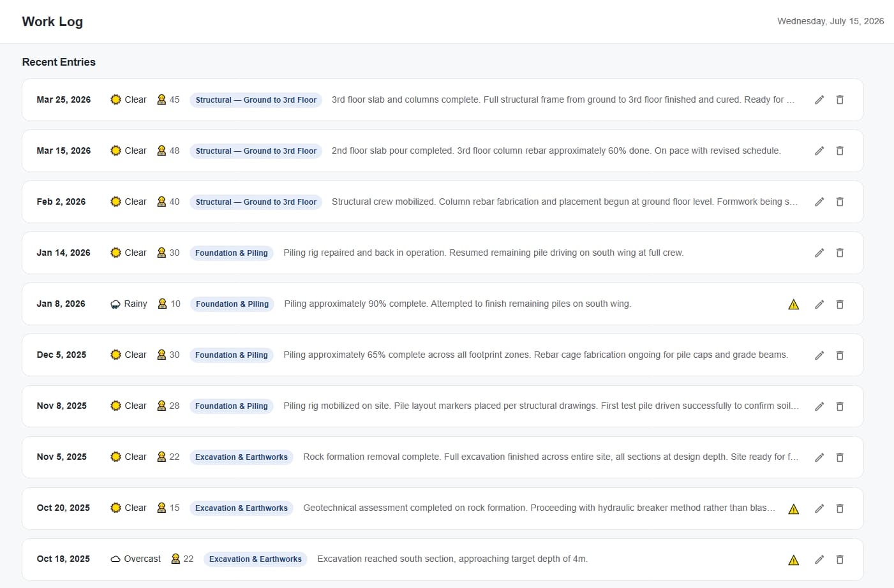Image resolution: width=894 pixels, height=588 pixels.
Task: Click the 'Rock formation removal complete' note
Action: coord(551,457)
